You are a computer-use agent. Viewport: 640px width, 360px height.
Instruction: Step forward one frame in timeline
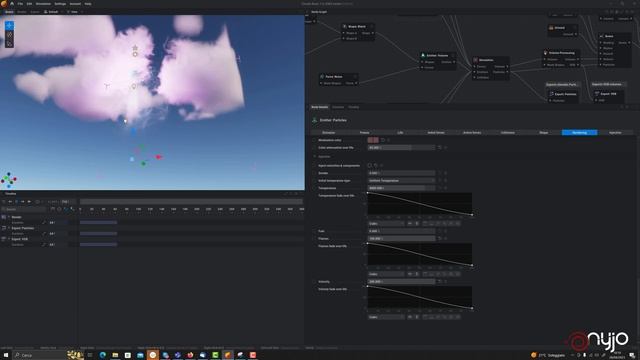(x=23, y=202)
